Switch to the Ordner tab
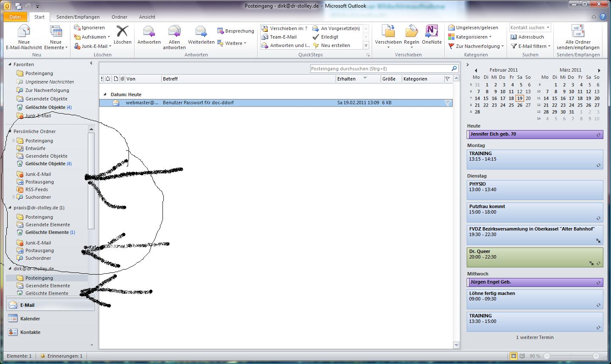 click(120, 17)
